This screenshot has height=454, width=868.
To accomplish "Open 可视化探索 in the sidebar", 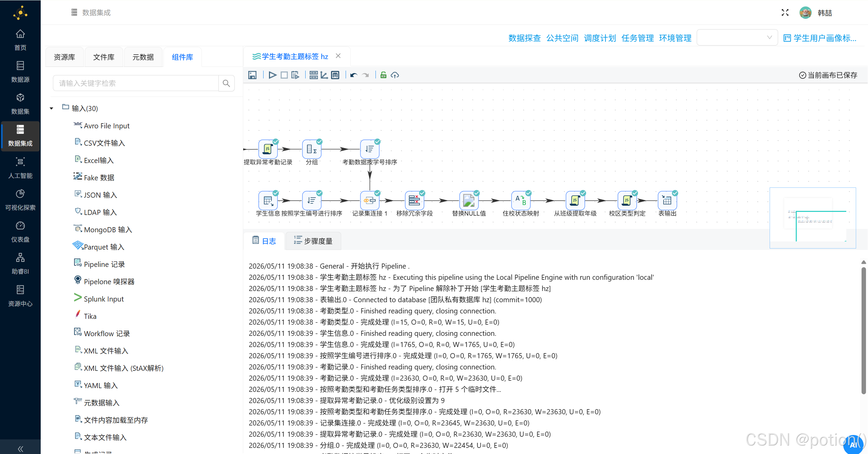I will (20, 200).
